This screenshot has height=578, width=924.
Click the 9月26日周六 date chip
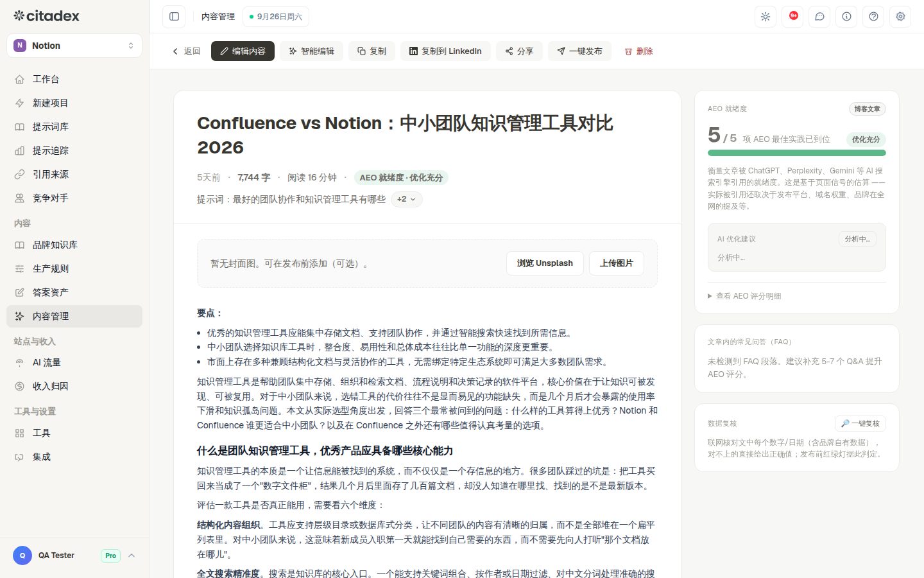pos(276,17)
